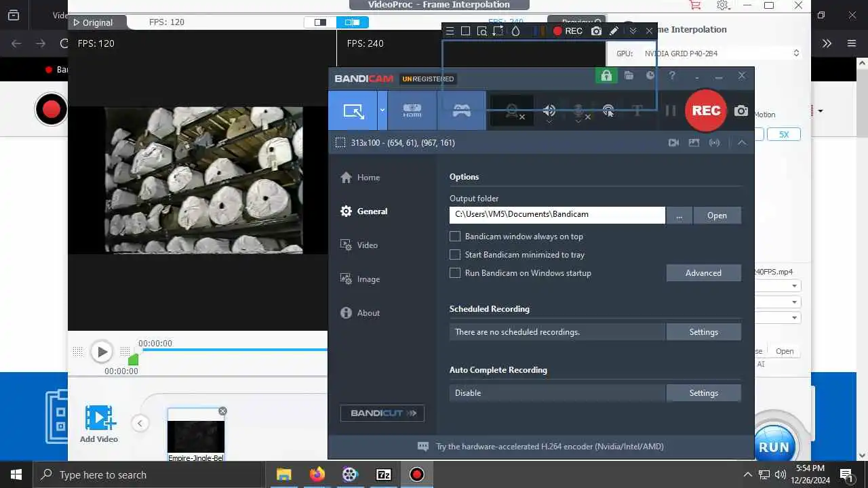
Task: Open Firefox from the Windows taskbar
Action: coord(317,474)
